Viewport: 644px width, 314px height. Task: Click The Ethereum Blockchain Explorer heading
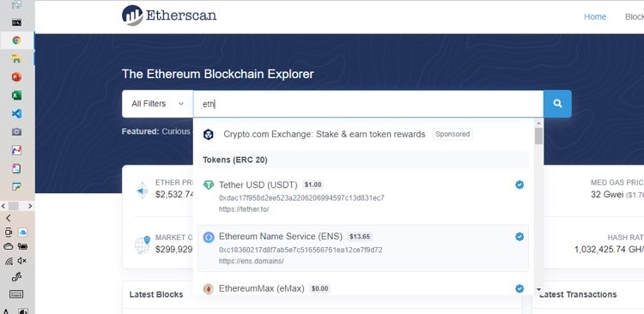pos(218,75)
